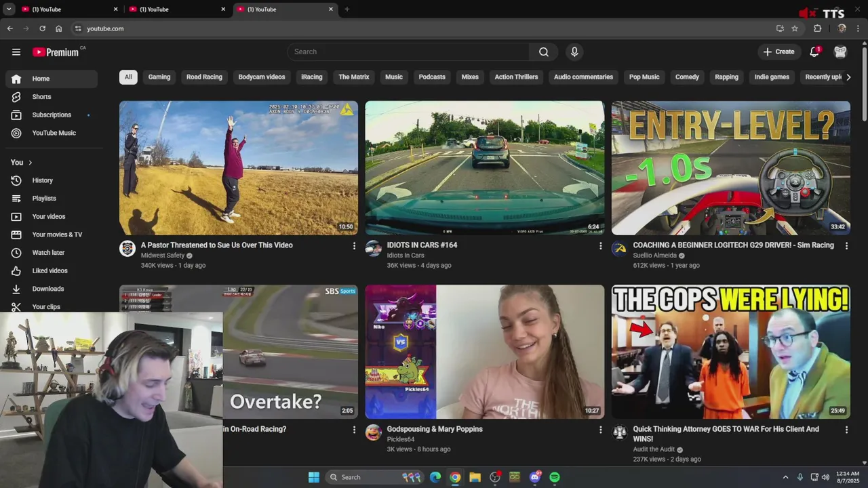Open options for IDIOTS IN CARS #164
Screen dimensions: 868x488
(x=600, y=246)
